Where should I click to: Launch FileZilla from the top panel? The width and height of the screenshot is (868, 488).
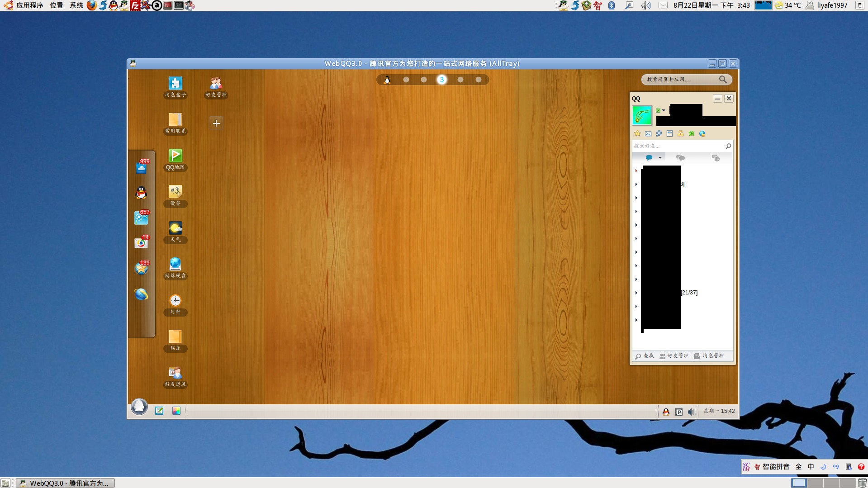pyautogui.click(x=135, y=5)
